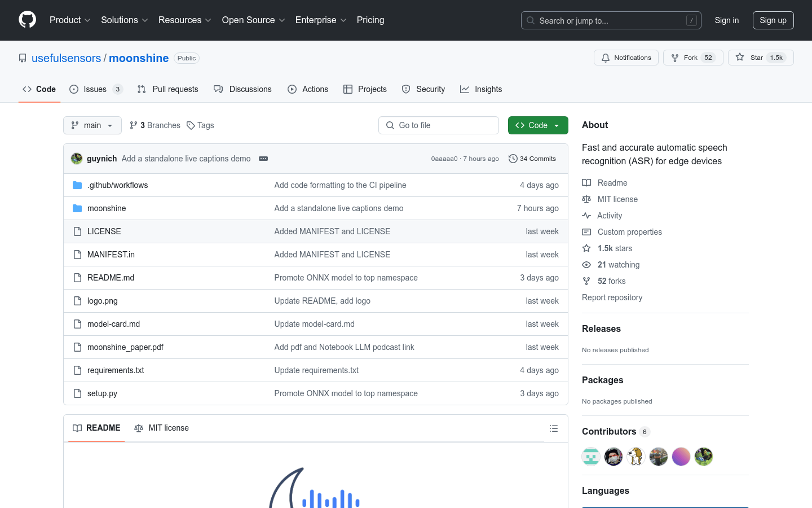Expand the Solutions dropdown

tap(125, 20)
